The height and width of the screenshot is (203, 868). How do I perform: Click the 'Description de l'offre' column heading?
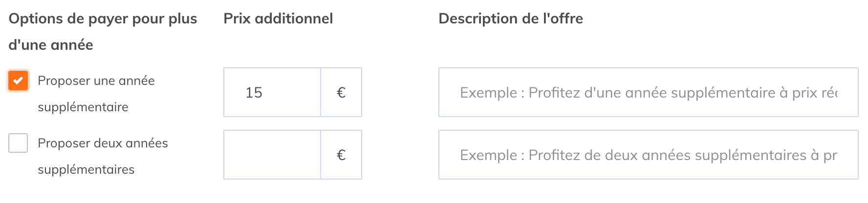pyautogui.click(x=511, y=19)
